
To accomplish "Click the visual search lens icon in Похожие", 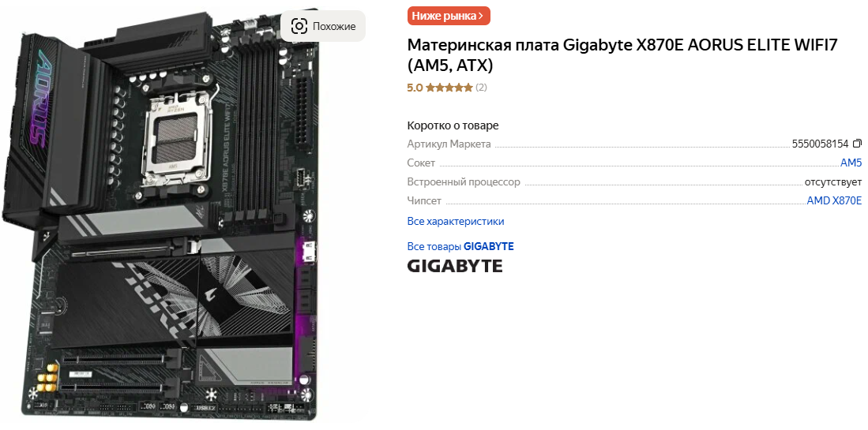I will [299, 26].
